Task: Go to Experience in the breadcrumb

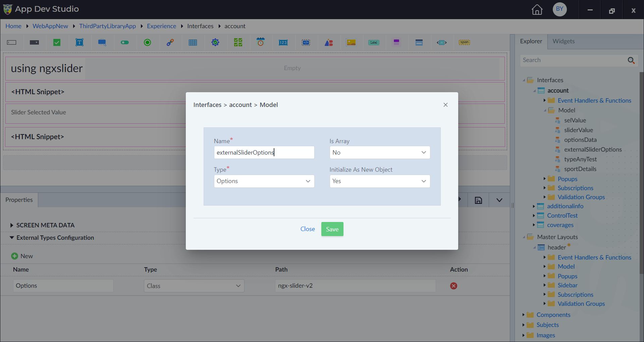Action: pos(161,26)
